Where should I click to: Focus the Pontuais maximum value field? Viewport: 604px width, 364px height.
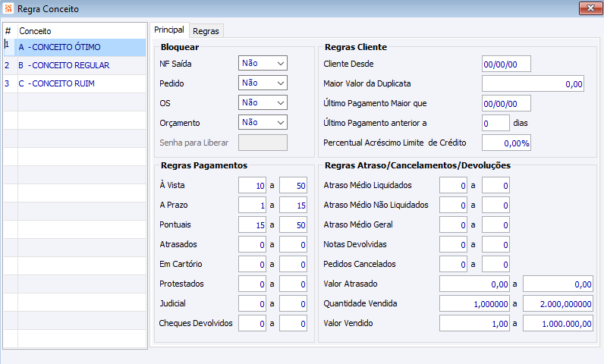(293, 225)
